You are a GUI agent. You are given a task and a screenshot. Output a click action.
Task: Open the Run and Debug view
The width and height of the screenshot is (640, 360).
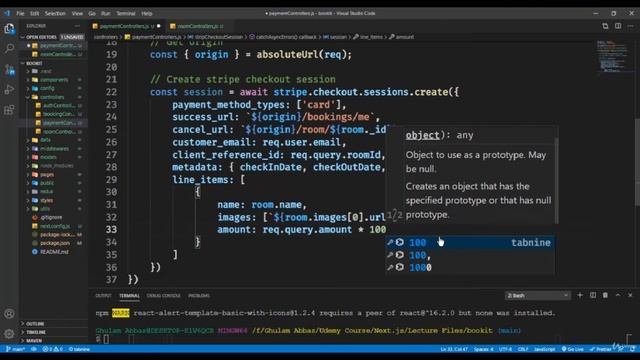[x=9, y=89]
